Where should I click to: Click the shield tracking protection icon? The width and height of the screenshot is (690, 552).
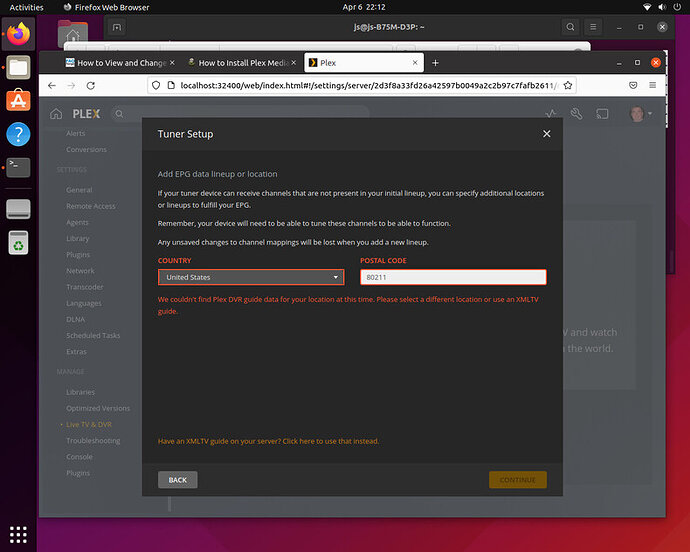click(x=156, y=85)
